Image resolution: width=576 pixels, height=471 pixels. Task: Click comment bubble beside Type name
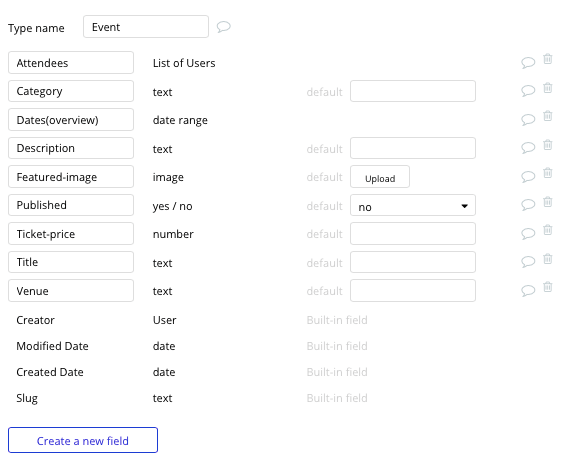[223, 27]
